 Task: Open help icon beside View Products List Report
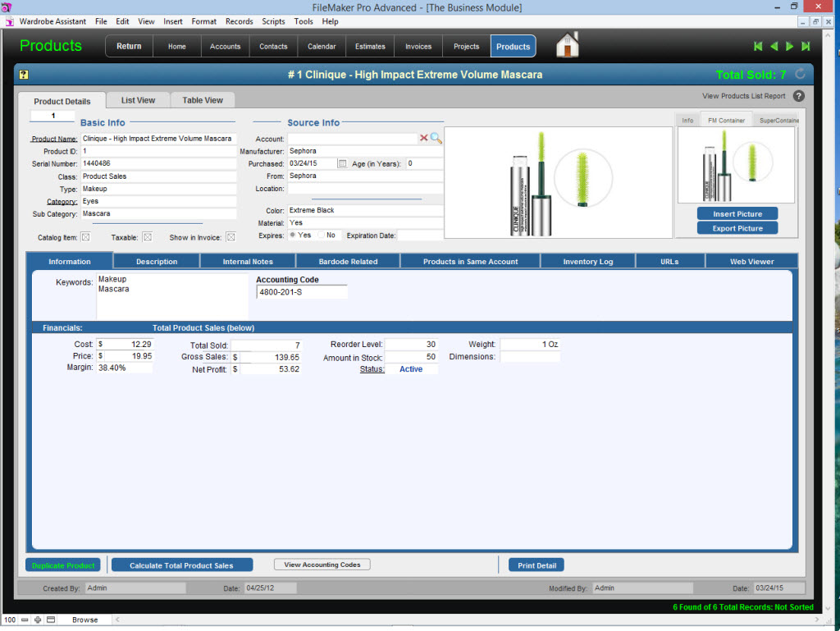tap(799, 96)
